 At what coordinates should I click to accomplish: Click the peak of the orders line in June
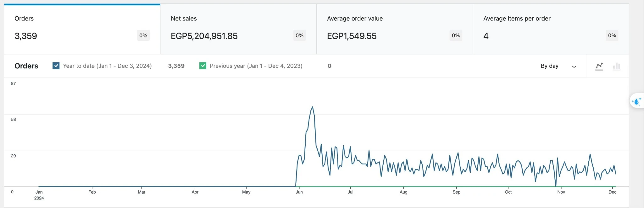point(312,107)
